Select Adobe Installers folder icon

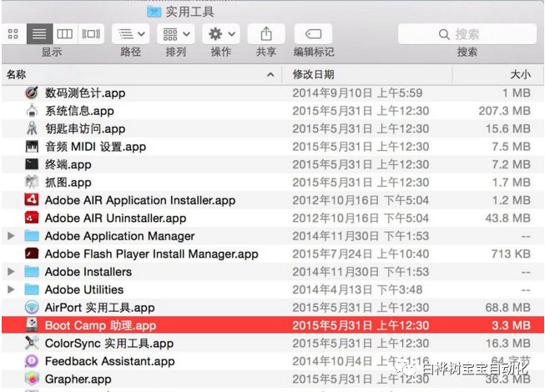click(x=32, y=272)
